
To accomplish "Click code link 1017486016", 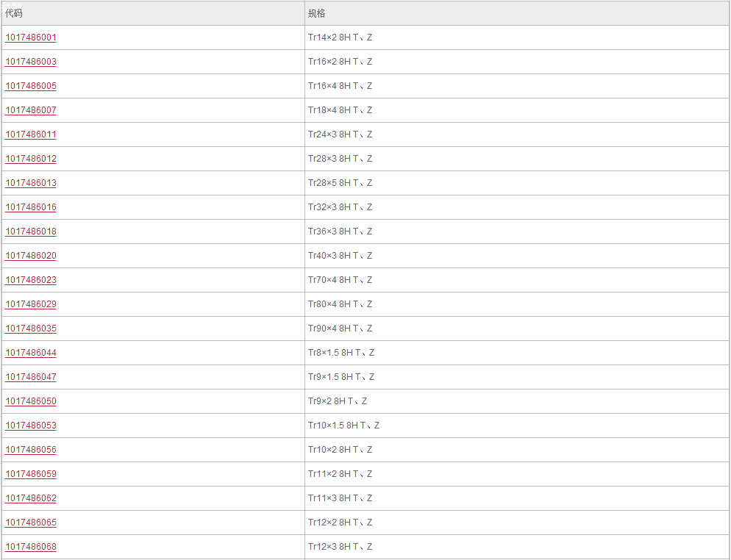I will [31, 207].
